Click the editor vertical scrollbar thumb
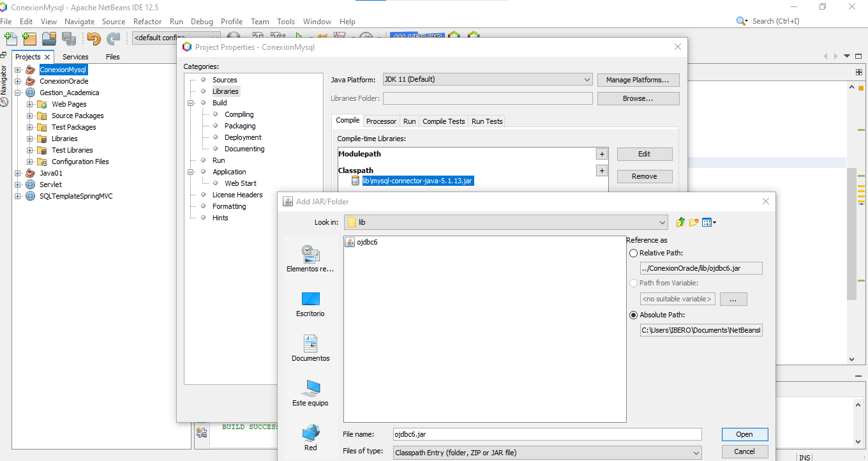Image resolution: width=868 pixels, height=461 pixels. click(x=851, y=234)
